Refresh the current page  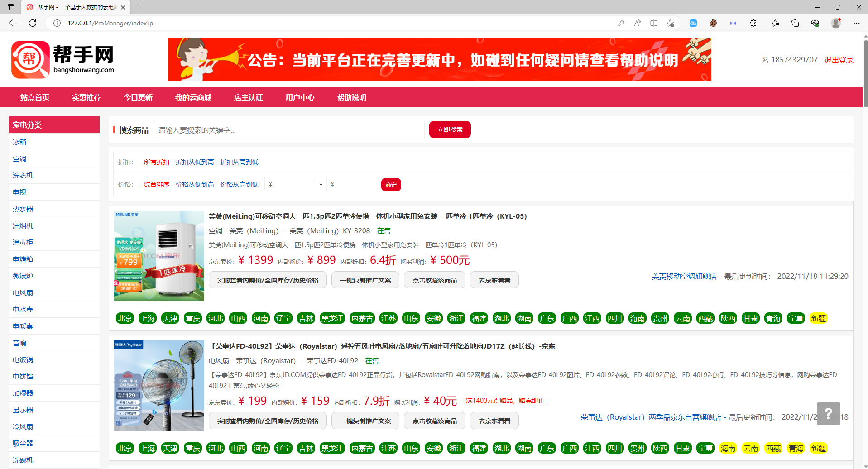[x=33, y=23]
